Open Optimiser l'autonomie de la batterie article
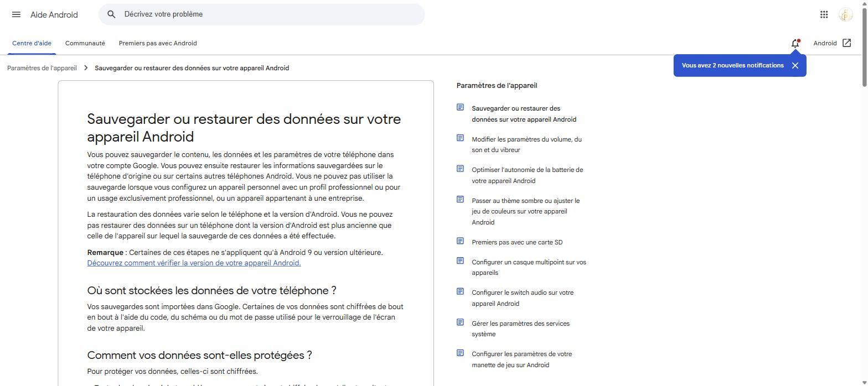 [527, 175]
